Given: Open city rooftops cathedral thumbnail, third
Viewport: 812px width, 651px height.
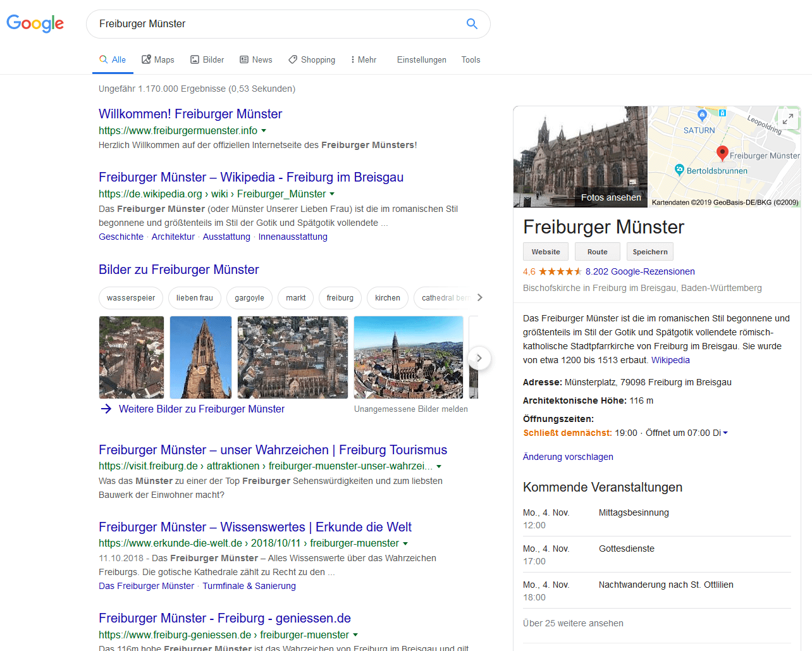Looking at the screenshot, I should 293,357.
